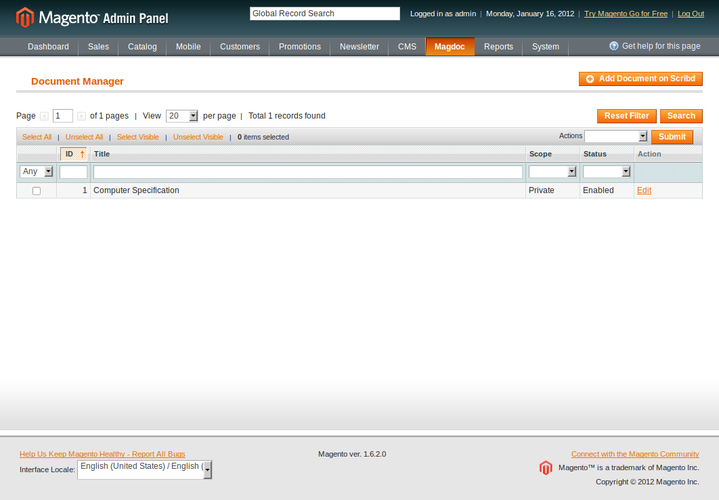This screenshot has width=719, height=500.
Task: Click Total 1 records found text
Action: click(287, 116)
